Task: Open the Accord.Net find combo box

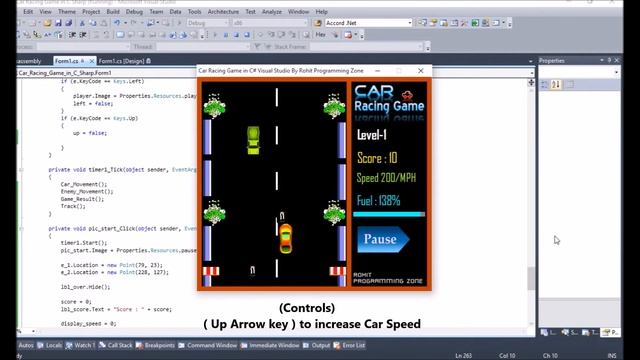Action: click(x=369, y=23)
